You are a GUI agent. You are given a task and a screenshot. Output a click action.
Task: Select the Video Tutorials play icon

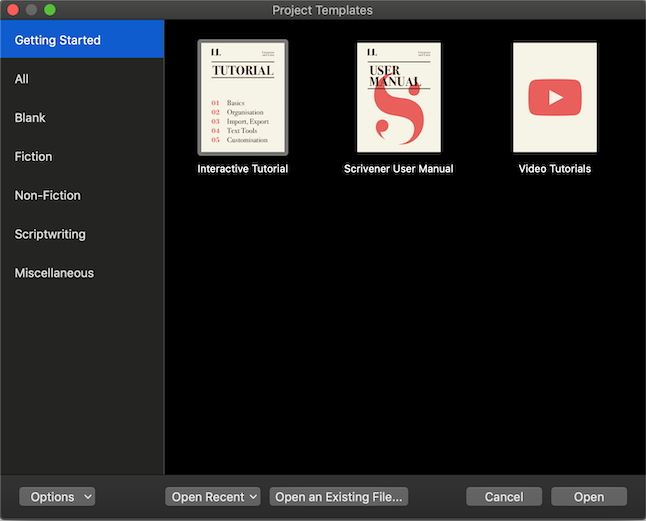coord(555,98)
